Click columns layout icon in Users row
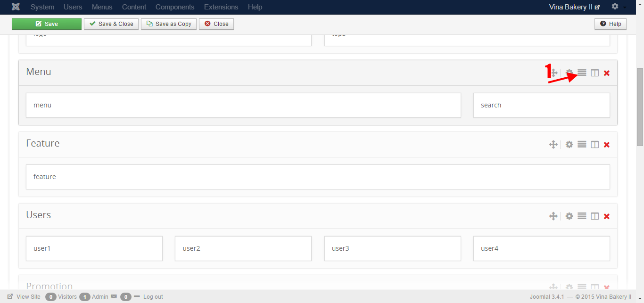 [595, 216]
